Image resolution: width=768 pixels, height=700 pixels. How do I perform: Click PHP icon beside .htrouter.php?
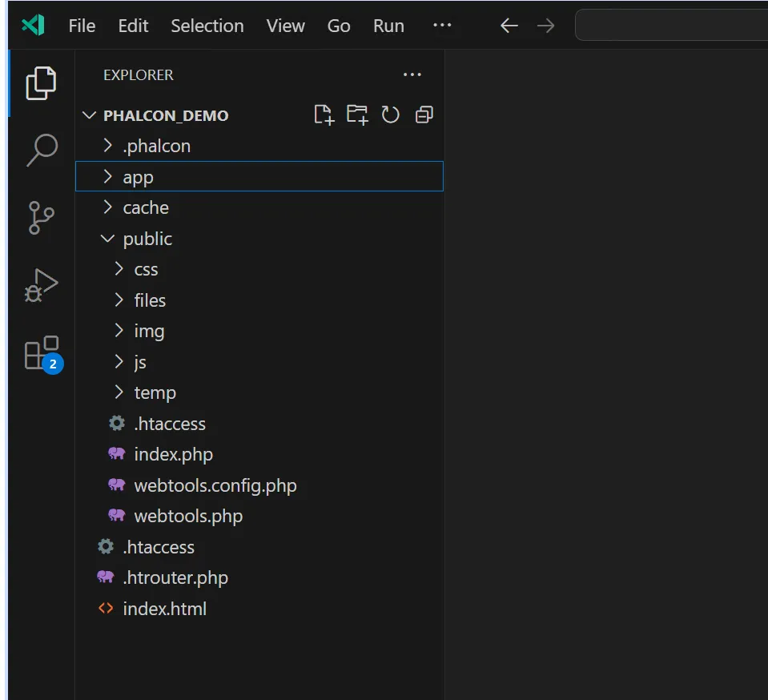tap(106, 577)
